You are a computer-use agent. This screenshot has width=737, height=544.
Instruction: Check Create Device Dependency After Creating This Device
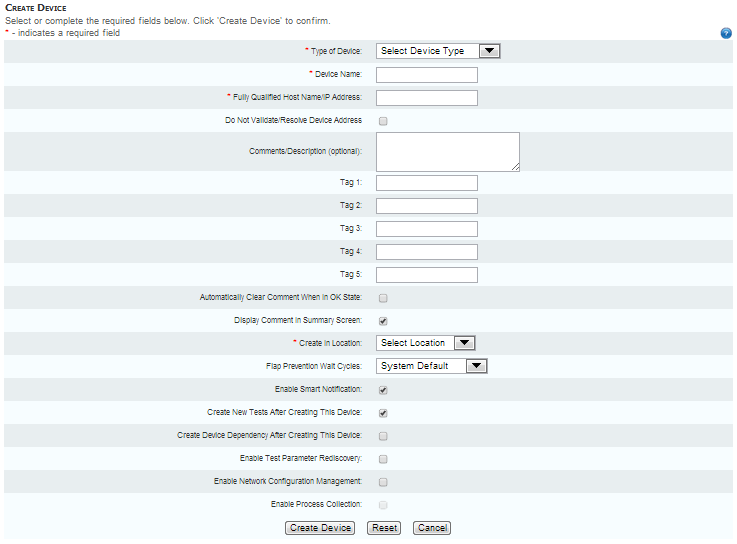coord(383,436)
